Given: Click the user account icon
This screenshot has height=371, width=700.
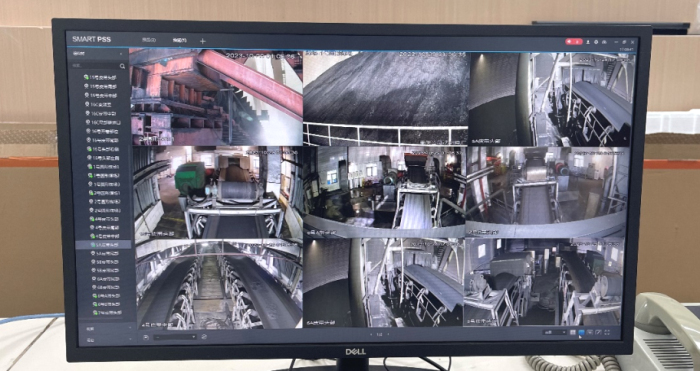Looking at the screenshot, I should 588,42.
